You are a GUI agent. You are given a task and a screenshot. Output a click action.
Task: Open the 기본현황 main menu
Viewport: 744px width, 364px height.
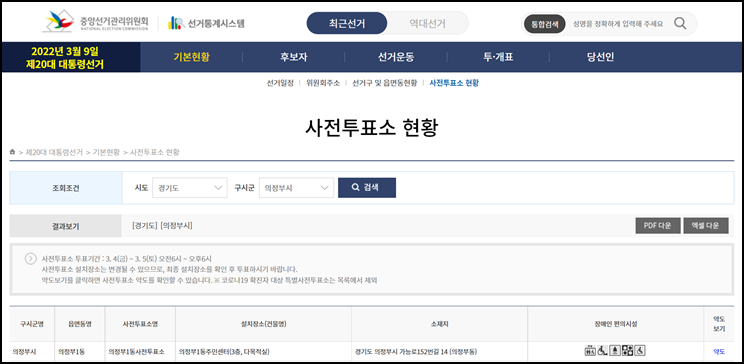click(191, 57)
